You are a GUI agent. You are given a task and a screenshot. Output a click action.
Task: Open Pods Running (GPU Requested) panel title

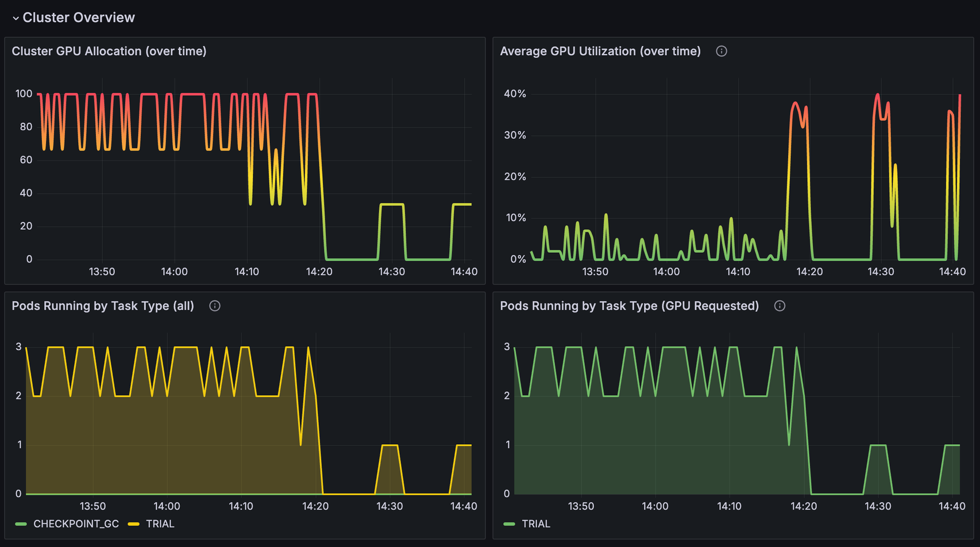(x=629, y=306)
